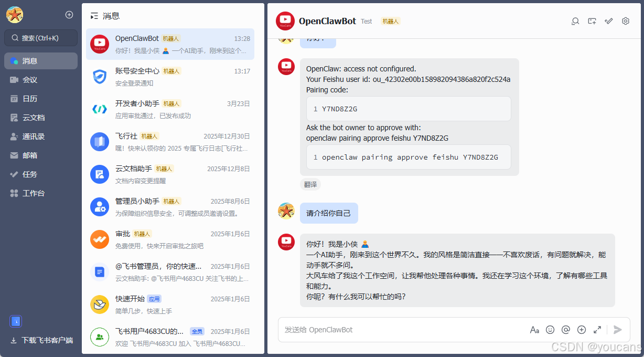Expand the message editor fullscreen icon

tap(597, 330)
